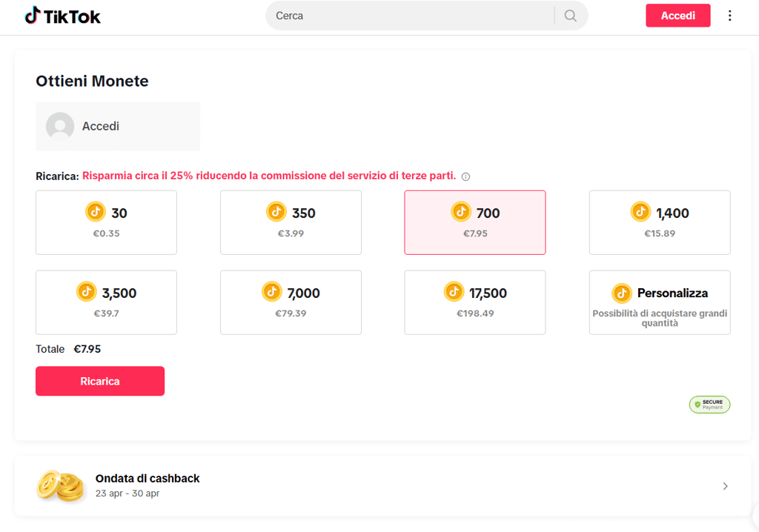Open the TikTok logo home link

tap(62, 16)
